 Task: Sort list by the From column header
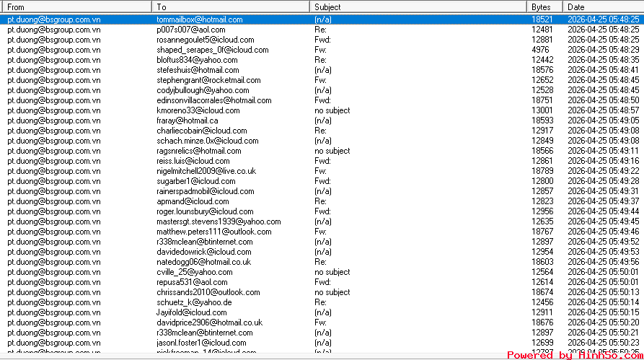[76, 7]
